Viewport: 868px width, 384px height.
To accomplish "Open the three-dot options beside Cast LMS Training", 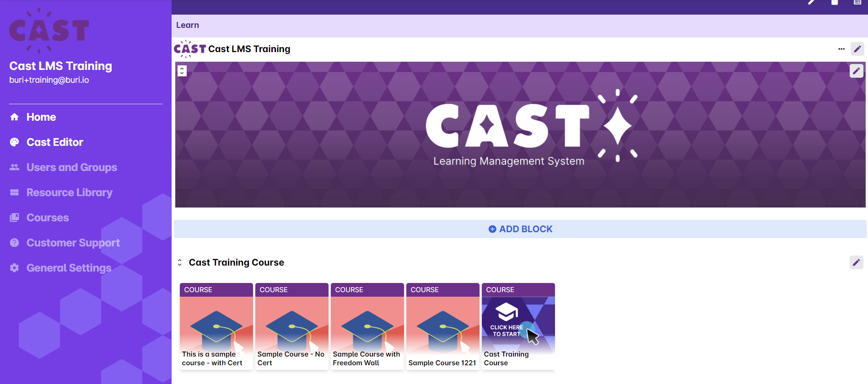I will (841, 49).
